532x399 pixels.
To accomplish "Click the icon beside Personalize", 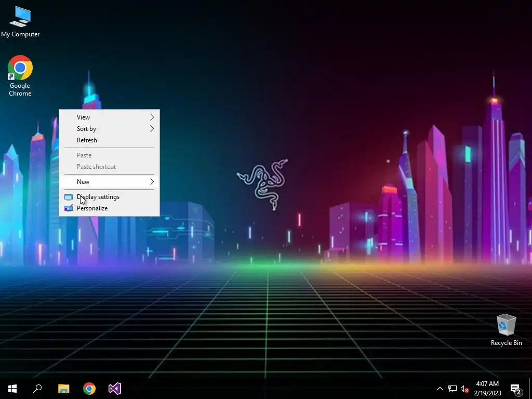I will (69, 208).
